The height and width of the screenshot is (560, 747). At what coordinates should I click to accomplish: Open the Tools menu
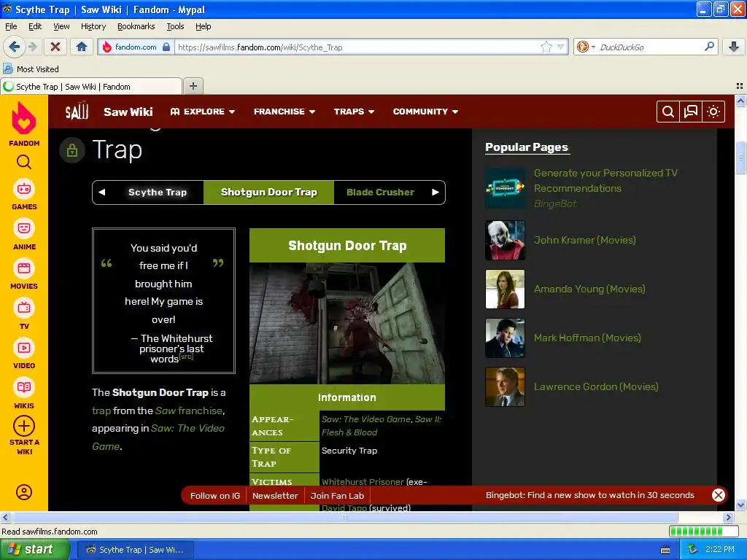pyautogui.click(x=175, y=26)
